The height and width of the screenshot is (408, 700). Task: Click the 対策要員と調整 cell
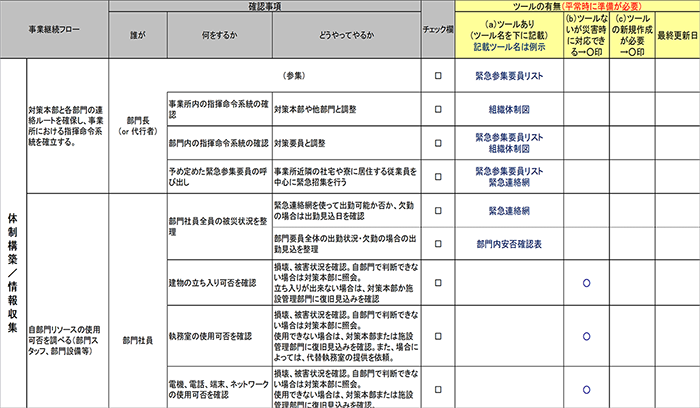346,143
